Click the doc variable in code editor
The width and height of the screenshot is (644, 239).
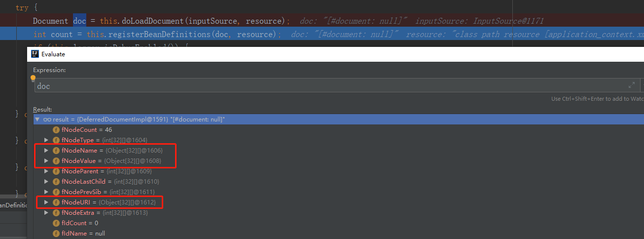click(x=79, y=21)
